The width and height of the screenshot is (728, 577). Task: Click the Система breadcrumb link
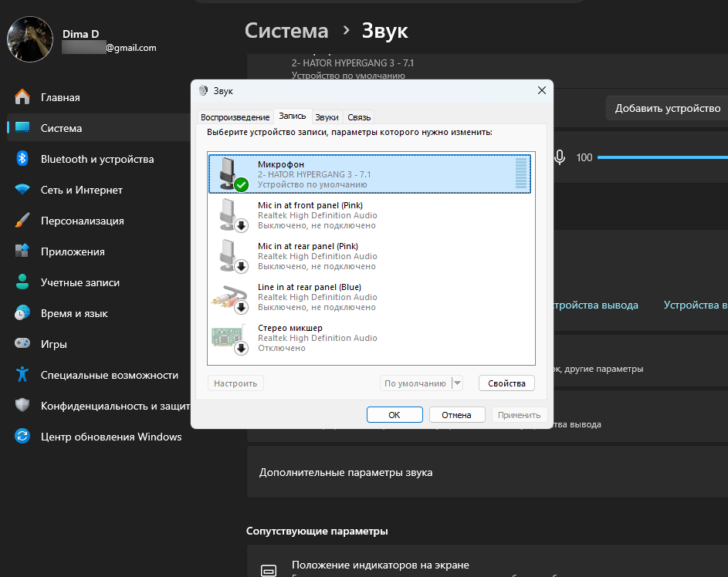286,31
